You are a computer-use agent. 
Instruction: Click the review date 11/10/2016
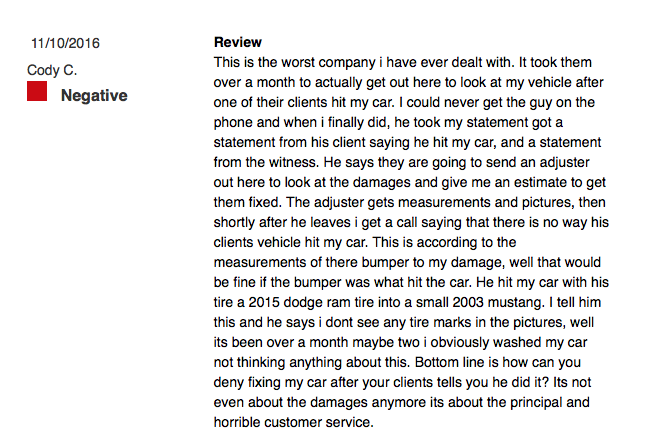[x=66, y=43]
